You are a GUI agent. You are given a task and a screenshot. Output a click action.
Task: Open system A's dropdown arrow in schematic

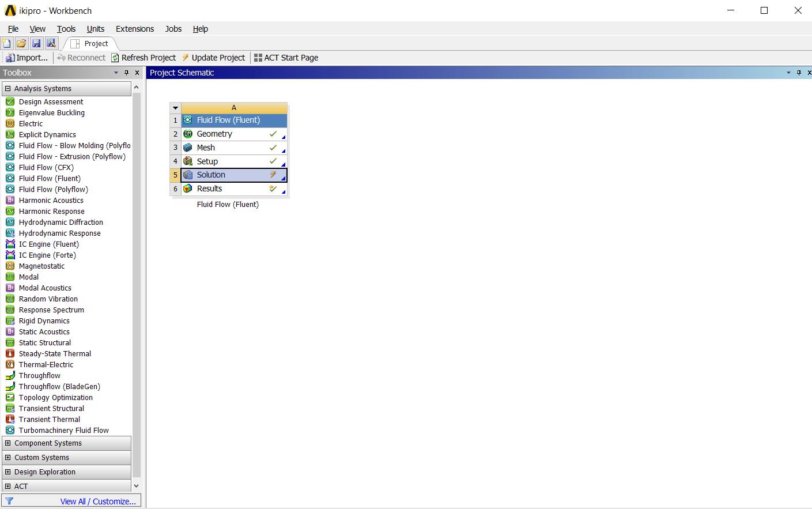[x=176, y=108]
